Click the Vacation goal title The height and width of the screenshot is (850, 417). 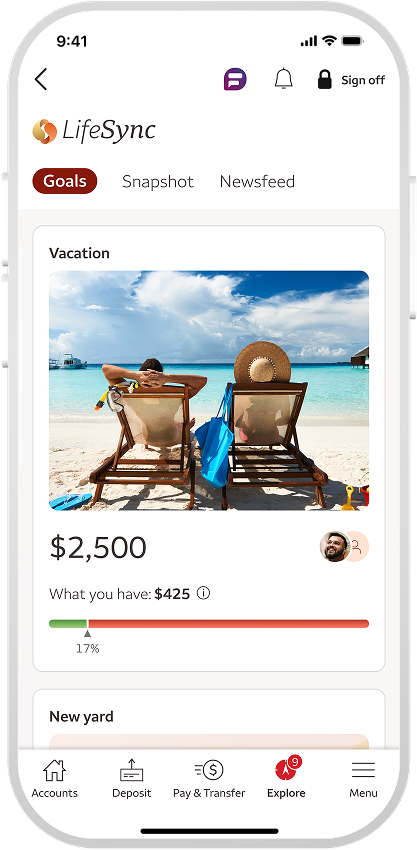[x=79, y=253]
